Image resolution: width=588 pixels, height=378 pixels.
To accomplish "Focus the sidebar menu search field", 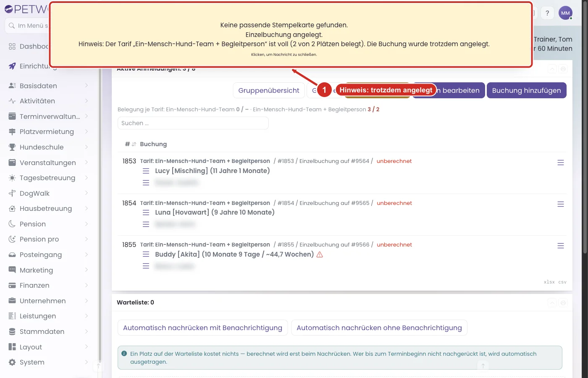I will coord(28,26).
